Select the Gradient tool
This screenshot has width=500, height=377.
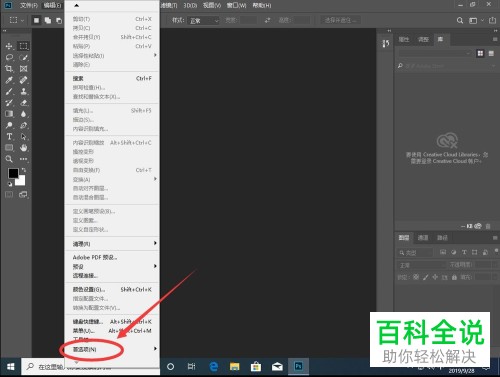(x=9, y=114)
